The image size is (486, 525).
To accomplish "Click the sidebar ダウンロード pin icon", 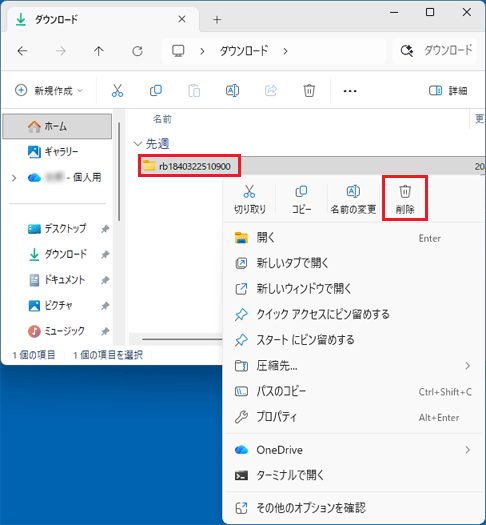I will (x=105, y=254).
